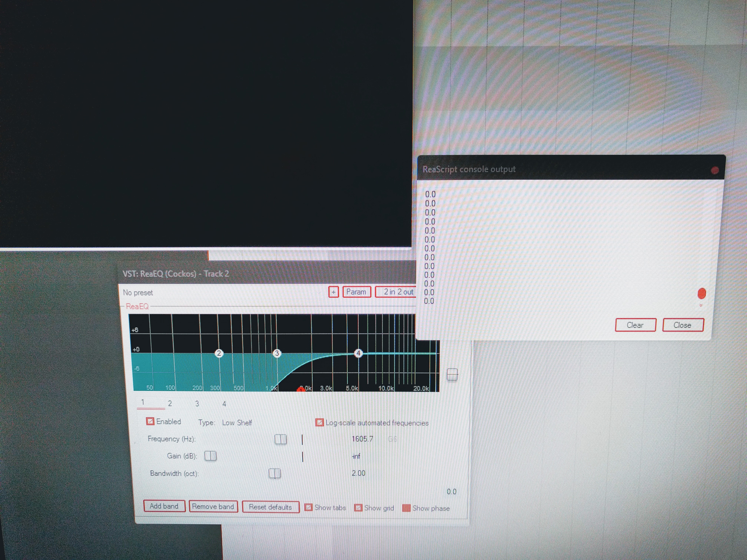This screenshot has width=747, height=560.
Task: Click the Add band button
Action: [164, 506]
